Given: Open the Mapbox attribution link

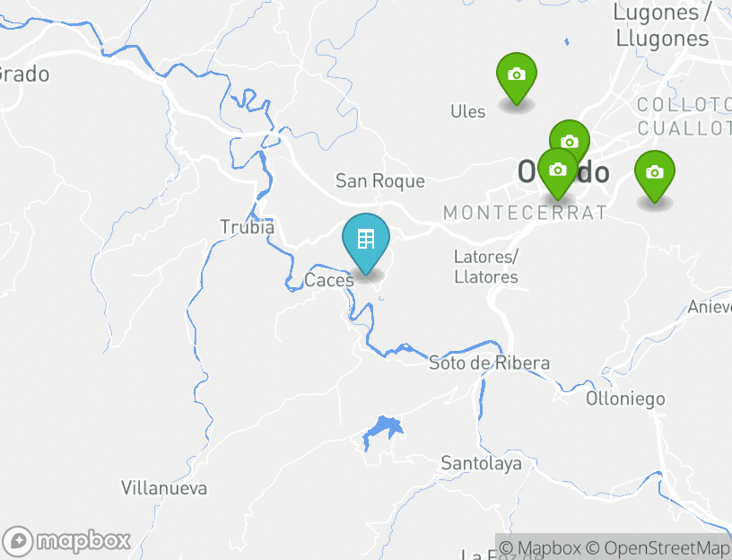Looking at the screenshot, I should 540,547.
